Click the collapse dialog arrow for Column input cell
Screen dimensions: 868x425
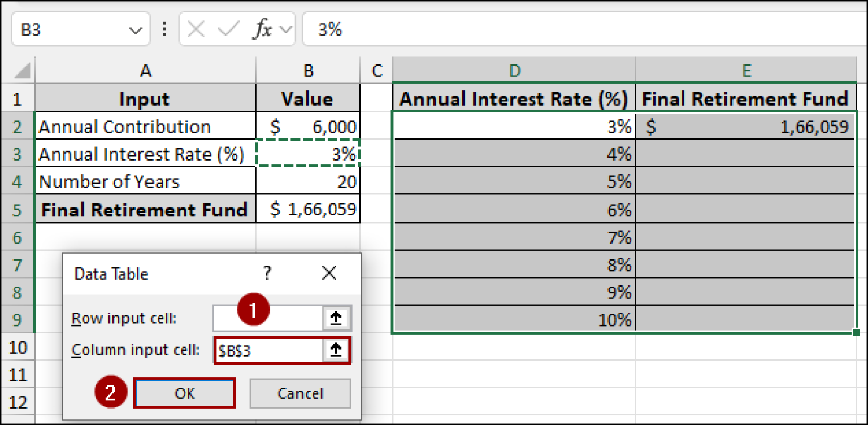(x=337, y=350)
